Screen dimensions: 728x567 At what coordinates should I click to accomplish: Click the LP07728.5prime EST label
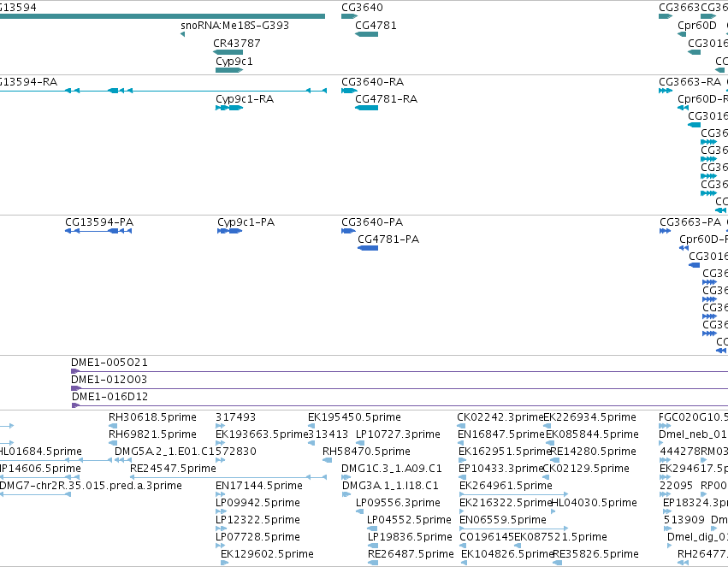pyautogui.click(x=257, y=537)
